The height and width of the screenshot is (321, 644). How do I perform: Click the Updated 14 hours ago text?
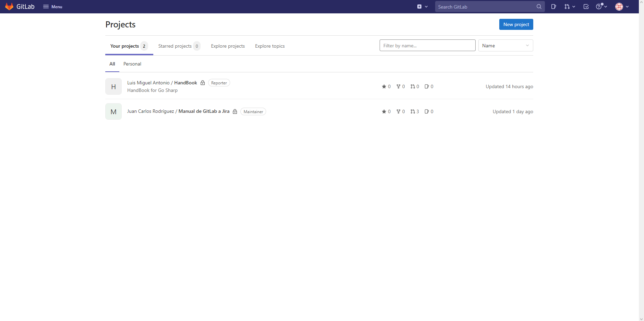click(x=509, y=86)
